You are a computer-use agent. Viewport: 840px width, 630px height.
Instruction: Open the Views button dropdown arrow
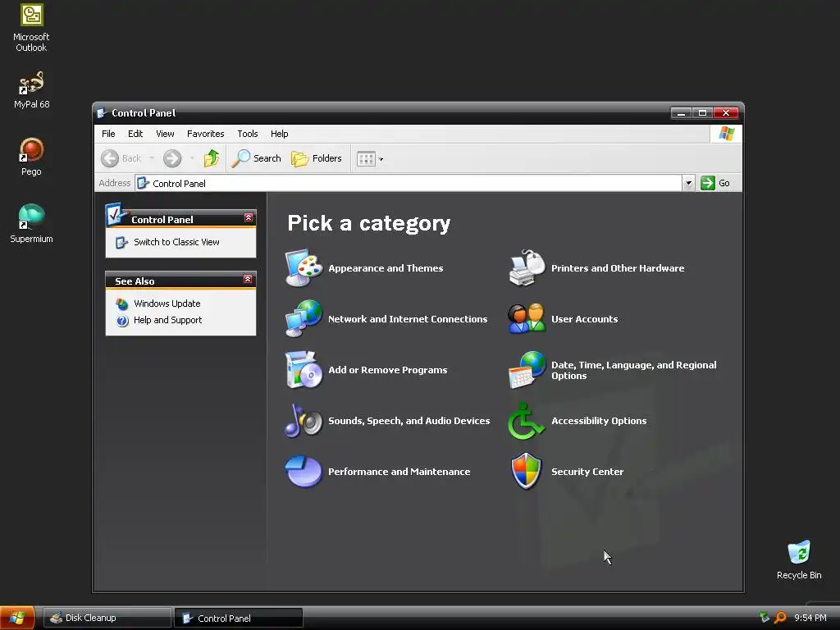[381, 159]
